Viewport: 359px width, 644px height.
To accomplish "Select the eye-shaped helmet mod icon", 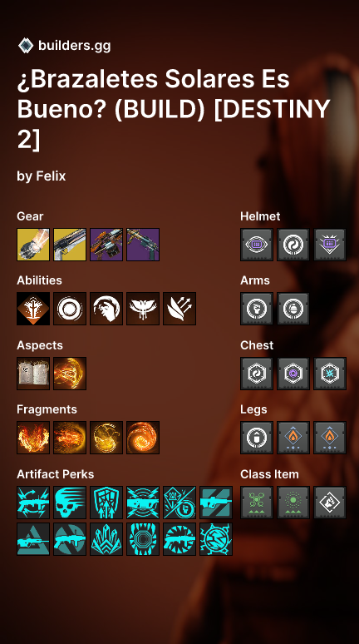I will tap(257, 245).
